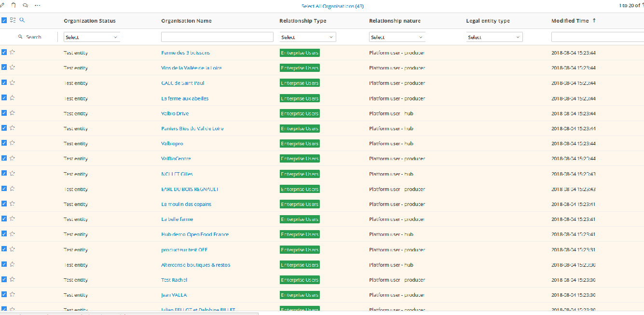Star the EARL DU BOIS REGNAULT row
The width and height of the screenshot is (644, 315).
coord(13,188)
